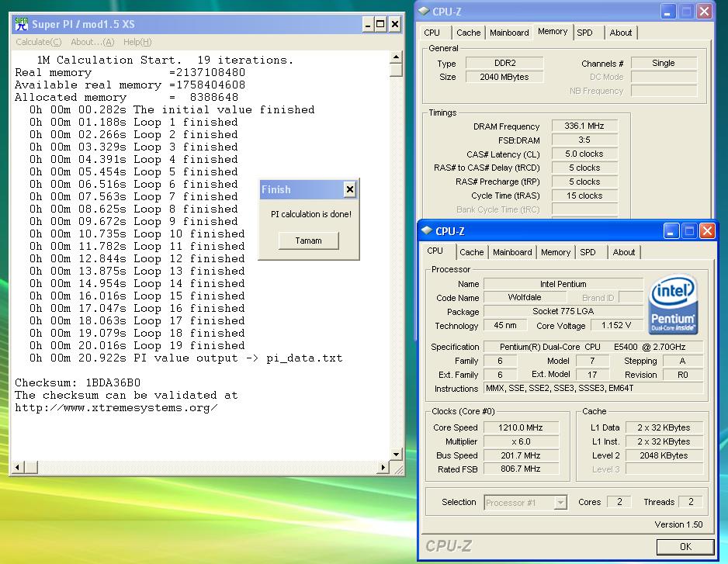Select Memory tab in back CPU-Z window
This screenshot has width=728, height=564.
click(x=553, y=31)
